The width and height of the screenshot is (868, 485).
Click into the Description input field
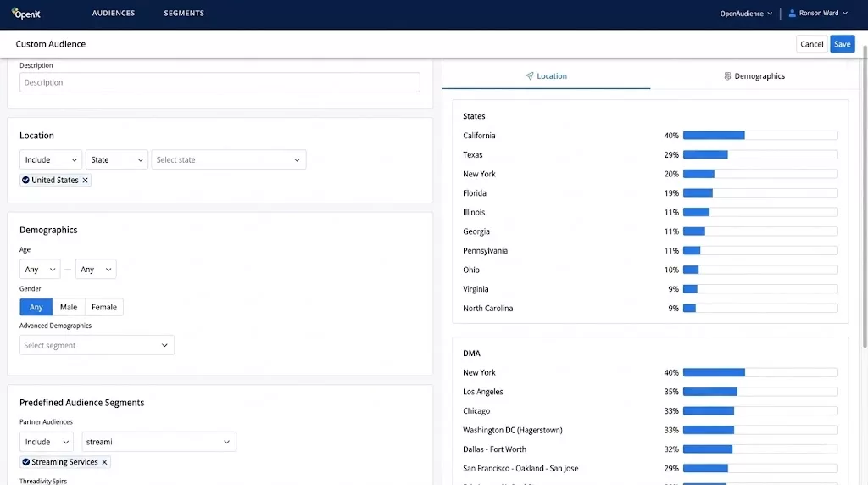point(220,82)
